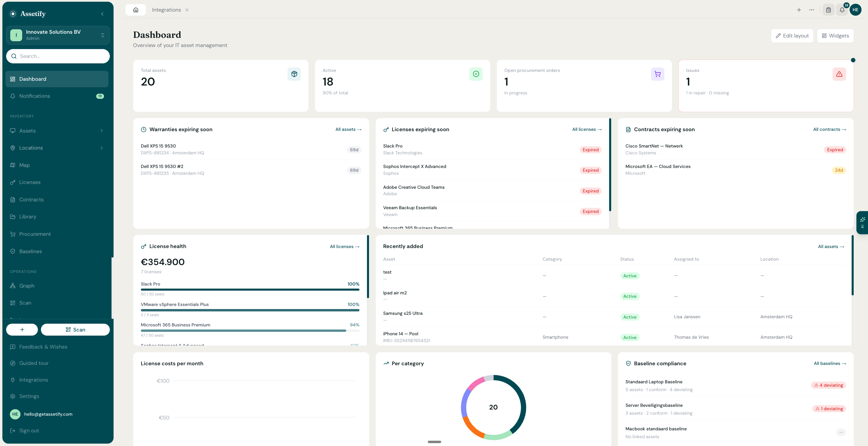Open the three-dots more menu
868x446 pixels.
point(812,10)
